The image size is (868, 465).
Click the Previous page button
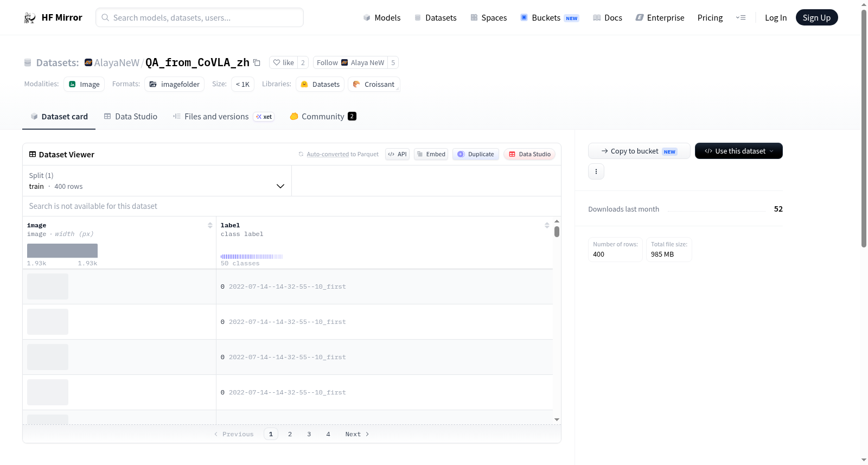234,434
